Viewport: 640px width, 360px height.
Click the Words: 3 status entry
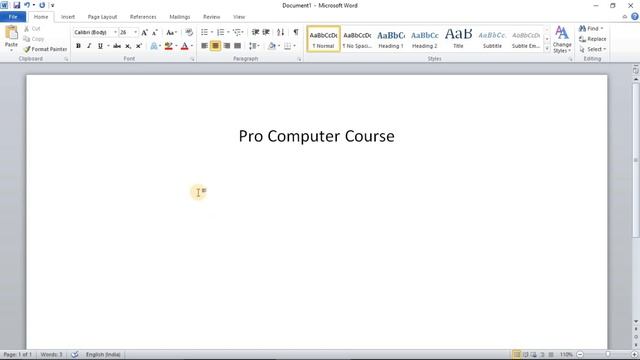pos(51,354)
